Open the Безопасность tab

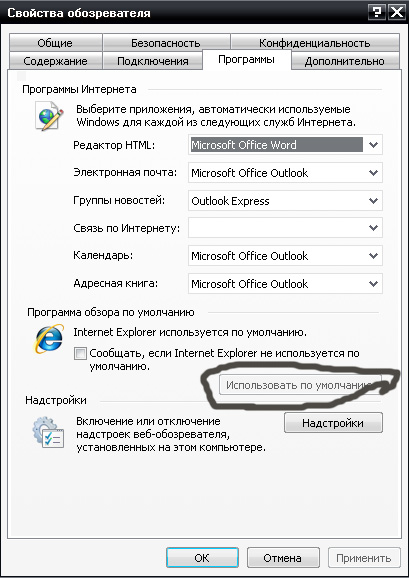tap(166, 43)
